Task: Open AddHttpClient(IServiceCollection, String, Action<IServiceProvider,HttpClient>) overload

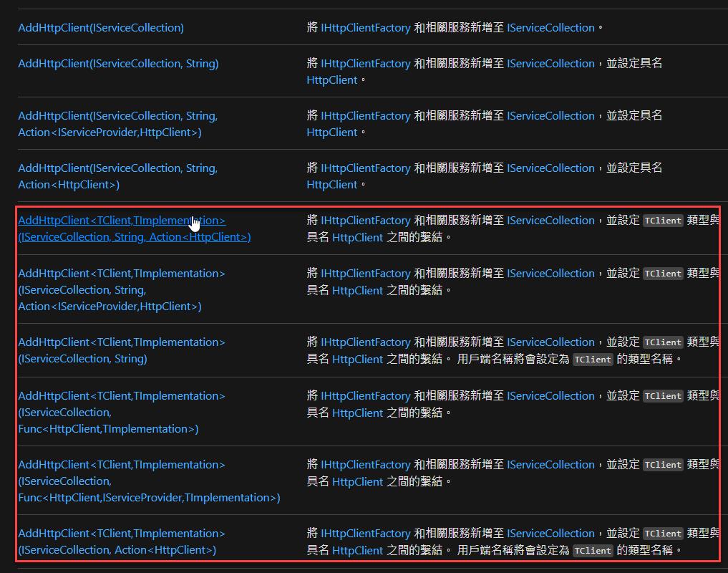Action: 117,123
